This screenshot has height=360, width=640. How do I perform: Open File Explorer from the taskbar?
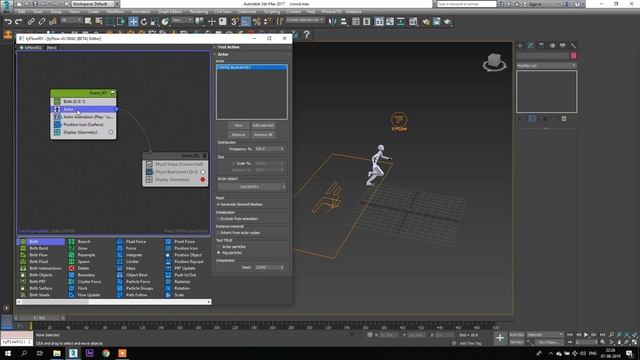click(57, 353)
